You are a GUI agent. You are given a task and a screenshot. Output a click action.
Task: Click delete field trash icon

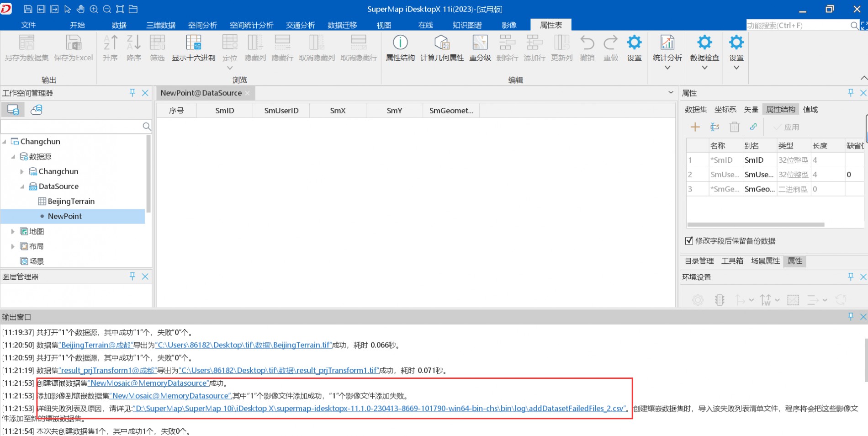point(734,127)
